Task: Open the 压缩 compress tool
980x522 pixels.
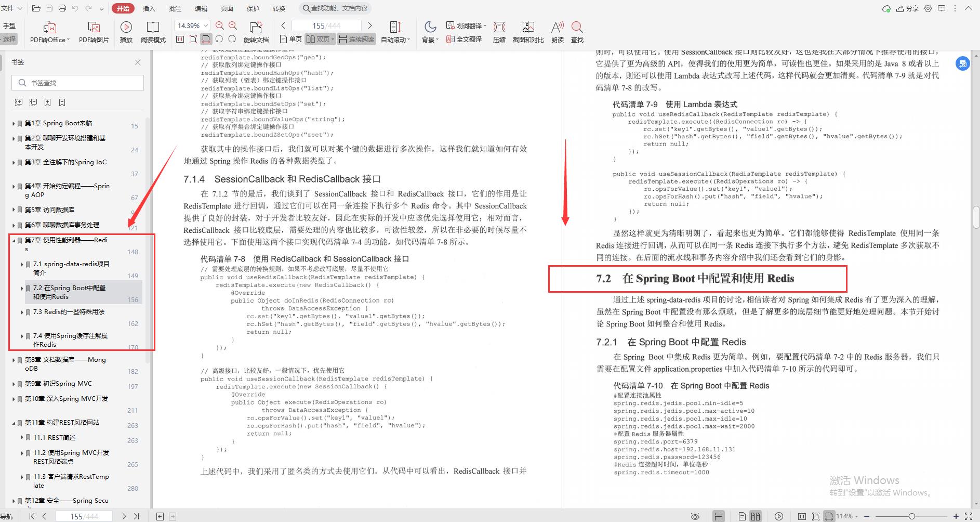Action: 499,32
